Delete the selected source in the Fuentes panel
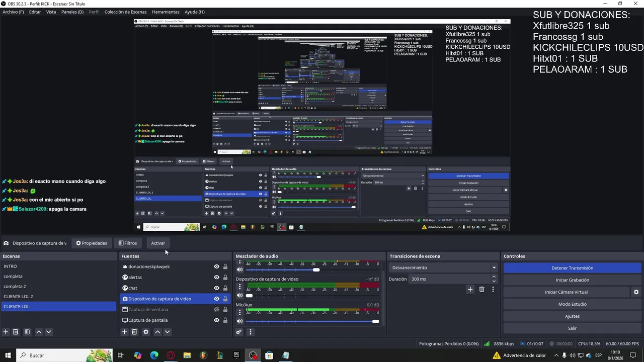644x362 pixels. coord(134,332)
